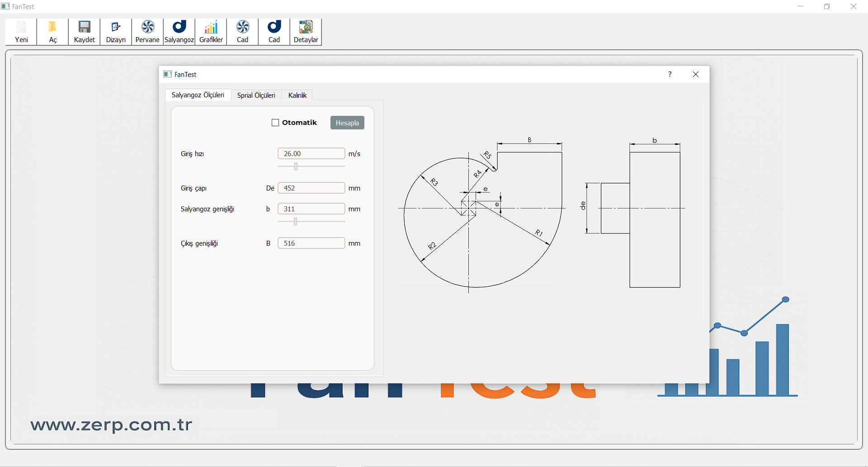
Task: Click the Çıkış genişliği B input field
Action: [x=311, y=243]
